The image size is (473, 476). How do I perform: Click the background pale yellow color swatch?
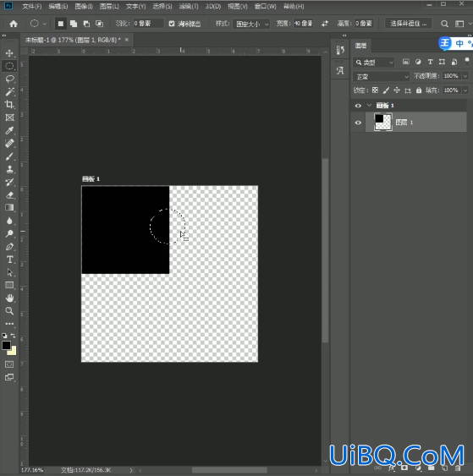[13, 352]
